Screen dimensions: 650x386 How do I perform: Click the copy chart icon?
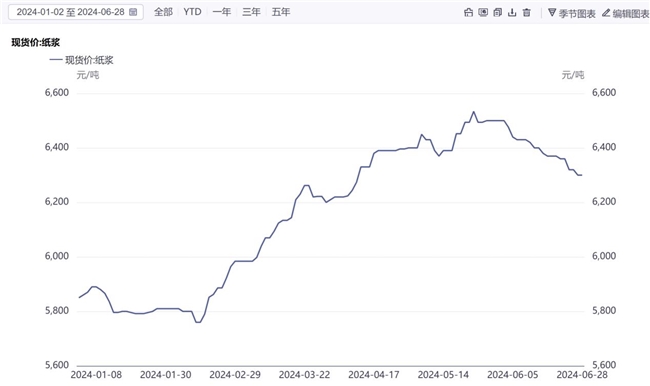pyautogui.click(x=497, y=12)
